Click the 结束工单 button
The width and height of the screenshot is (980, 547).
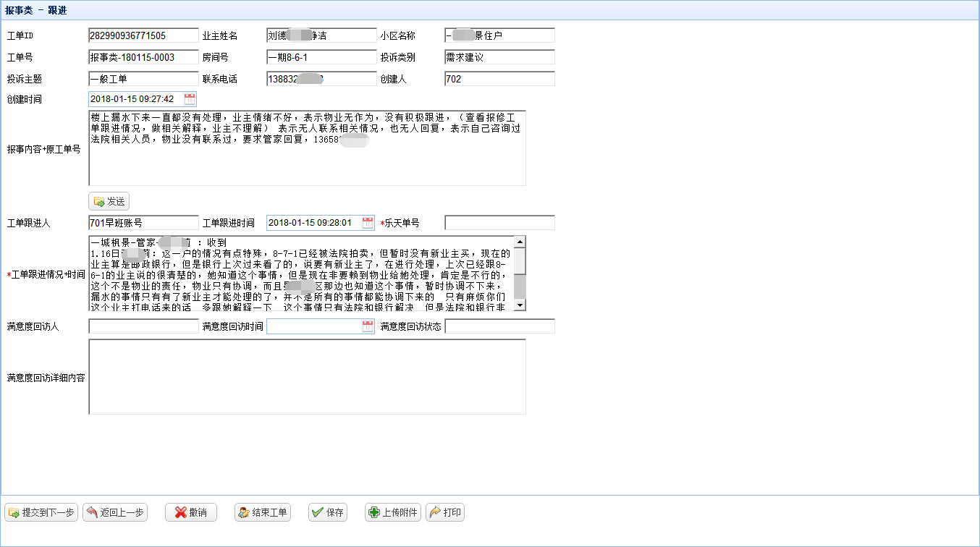tap(263, 513)
